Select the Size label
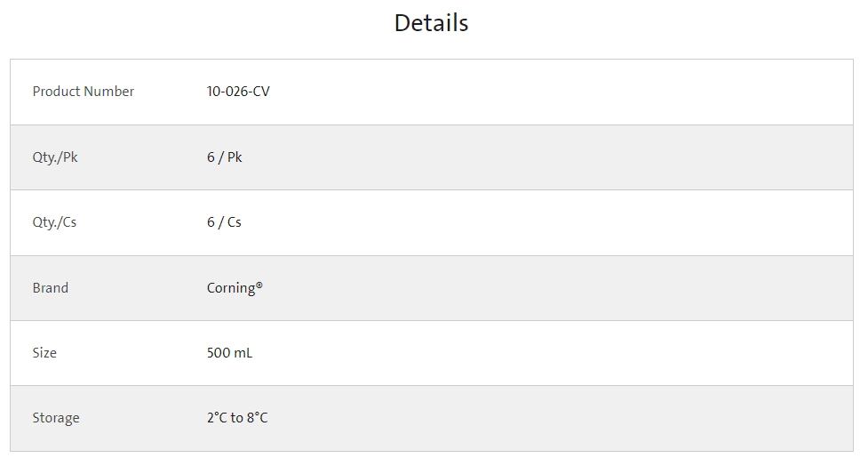This screenshot has height=466, width=868. 44,353
